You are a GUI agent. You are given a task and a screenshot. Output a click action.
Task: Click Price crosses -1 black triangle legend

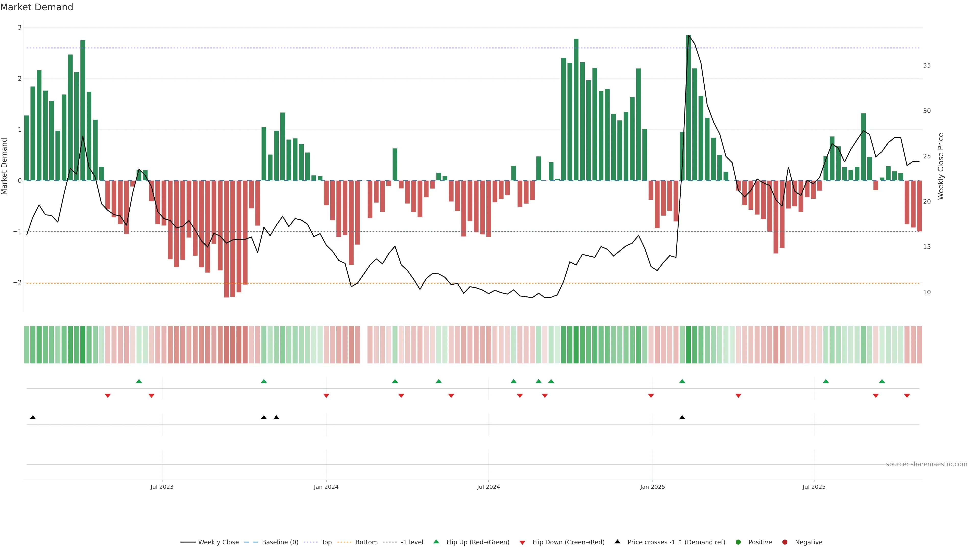[x=617, y=542]
